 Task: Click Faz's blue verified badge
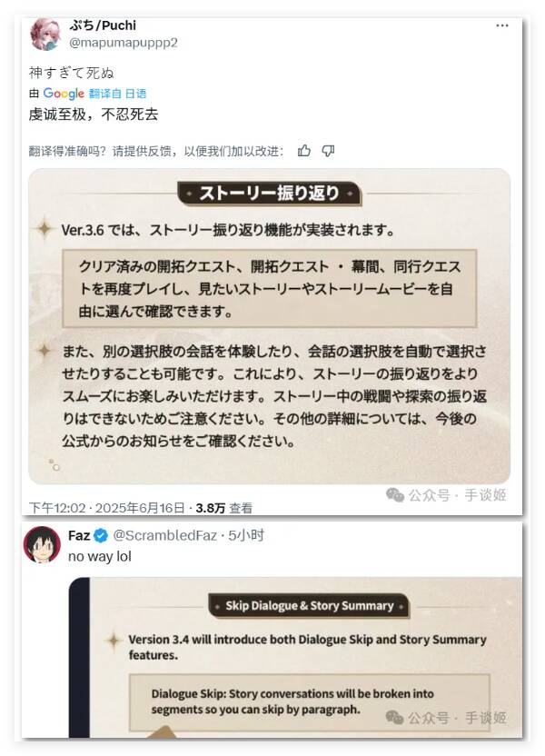pos(101,536)
